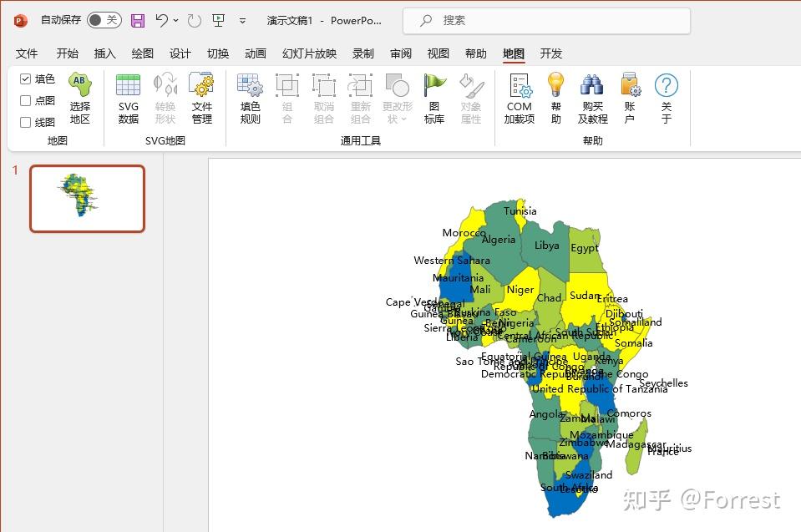Save the presentation from Quick Access toolbar

[139, 19]
